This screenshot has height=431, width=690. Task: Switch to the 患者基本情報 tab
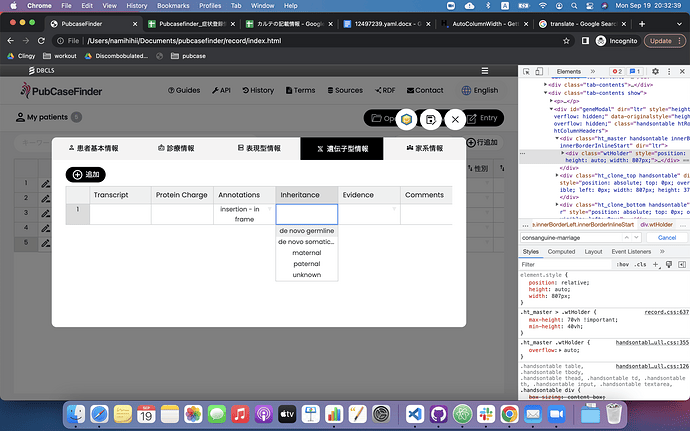coord(93,148)
